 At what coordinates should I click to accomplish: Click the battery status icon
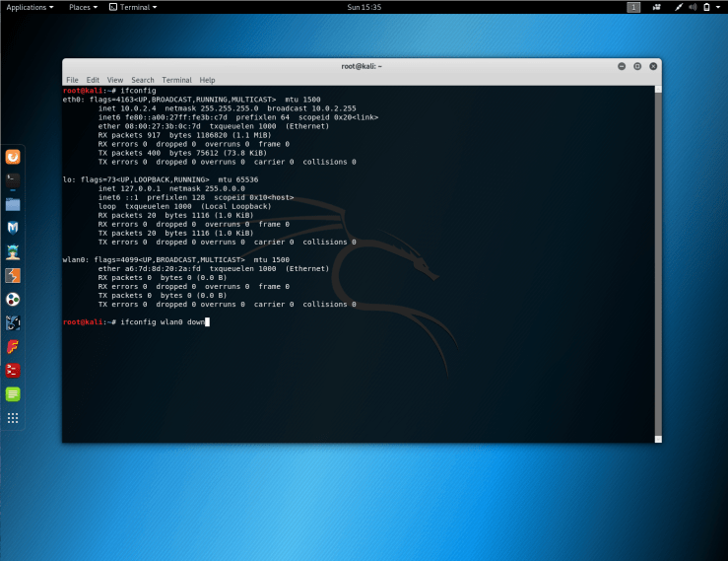pos(706,7)
